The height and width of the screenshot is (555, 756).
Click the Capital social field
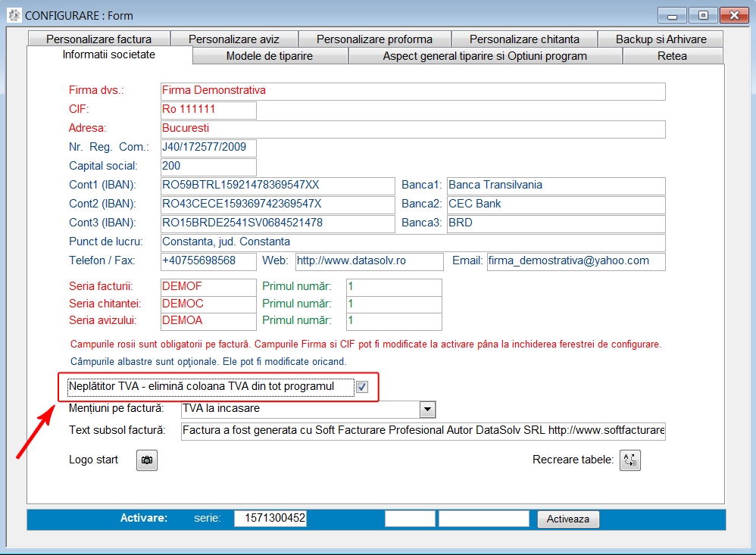click(x=208, y=167)
